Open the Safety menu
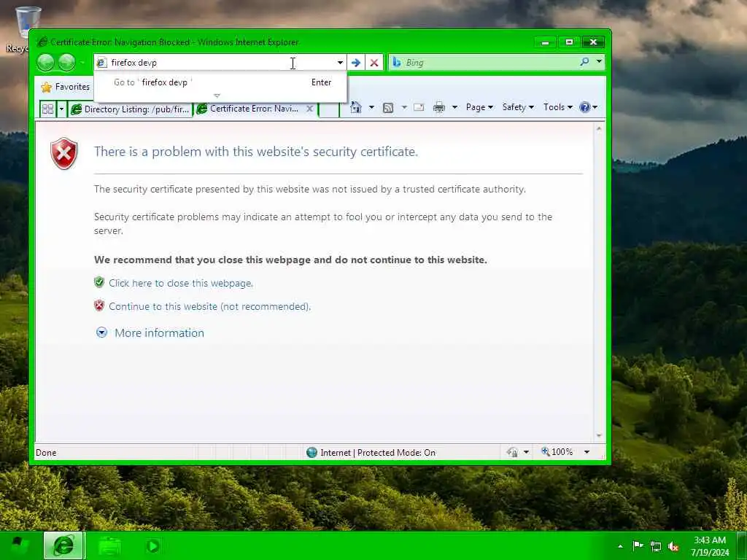 click(518, 107)
